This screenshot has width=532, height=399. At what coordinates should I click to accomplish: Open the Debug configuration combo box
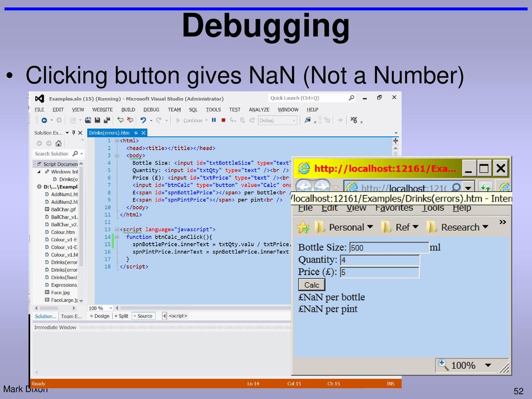tap(277, 120)
